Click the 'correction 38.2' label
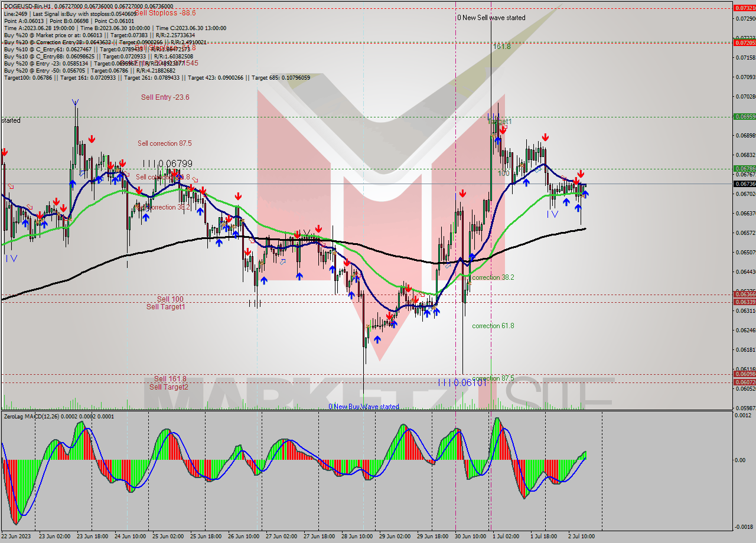The width and height of the screenshot is (756, 543). pyautogui.click(x=493, y=277)
